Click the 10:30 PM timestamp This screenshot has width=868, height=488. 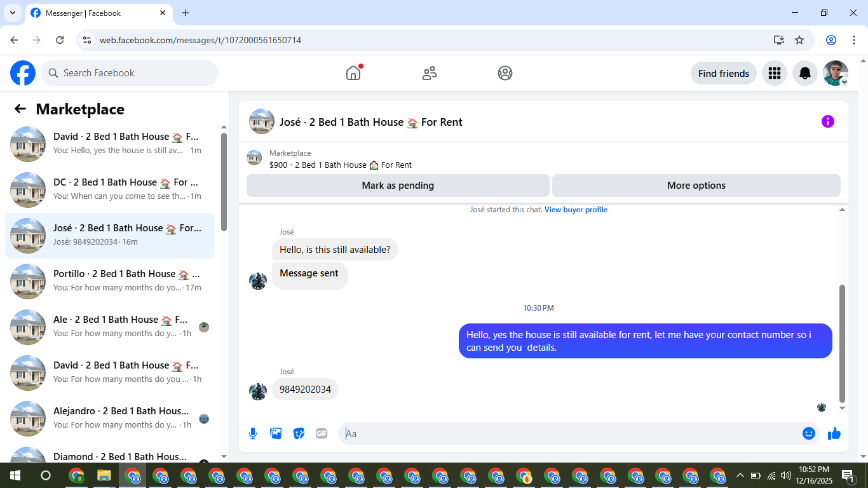click(539, 308)
